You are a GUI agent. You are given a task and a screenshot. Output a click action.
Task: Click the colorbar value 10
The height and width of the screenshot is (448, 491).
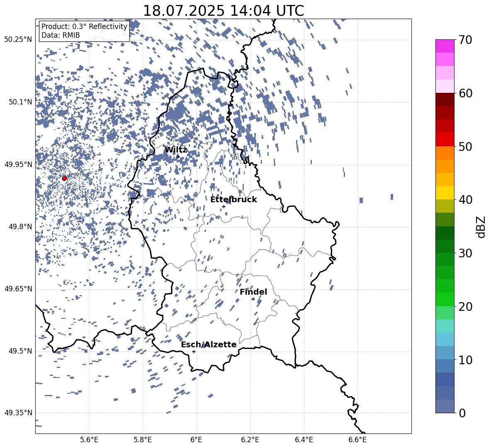click(465, 360)
